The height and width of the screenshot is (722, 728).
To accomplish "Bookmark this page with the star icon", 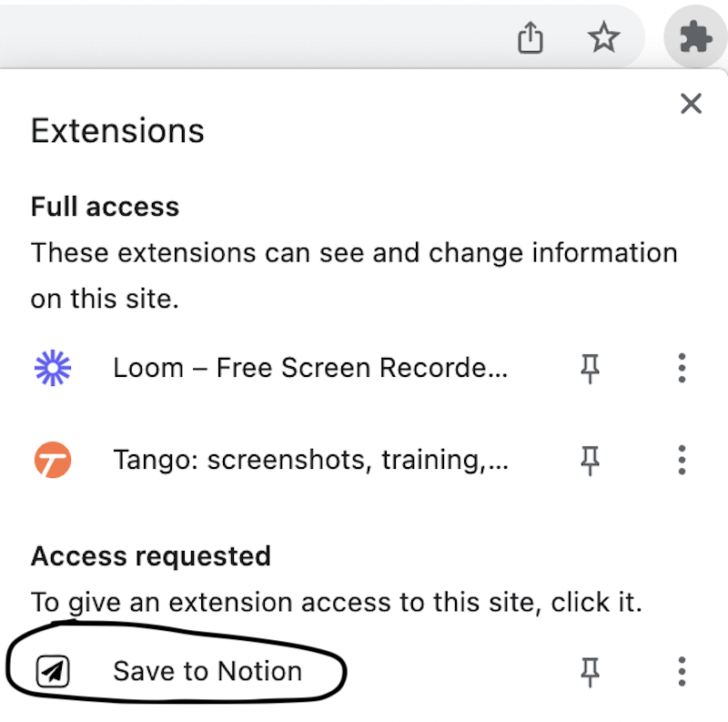I will tap(603, 36).
